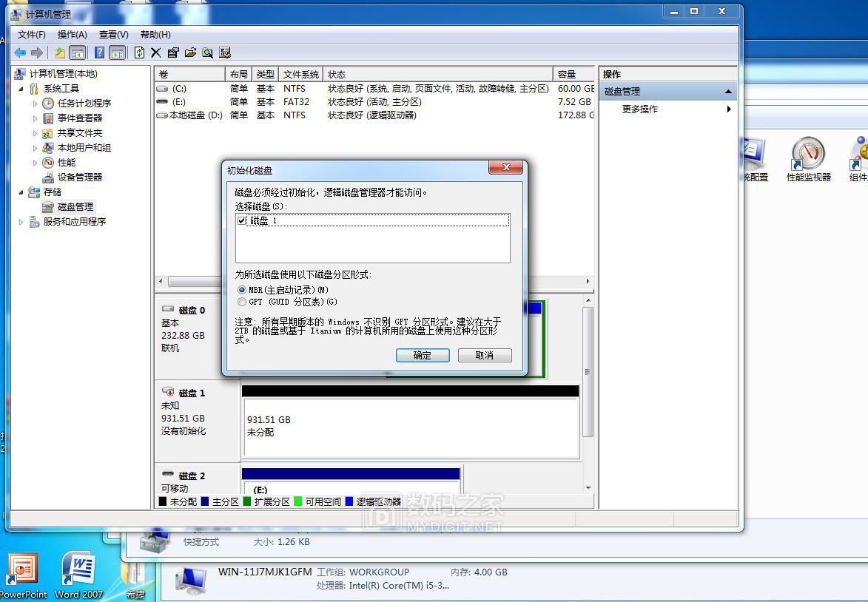Click the Up one level folder icon
Viewport: 868px width, 602px height.
coord(60,53)
